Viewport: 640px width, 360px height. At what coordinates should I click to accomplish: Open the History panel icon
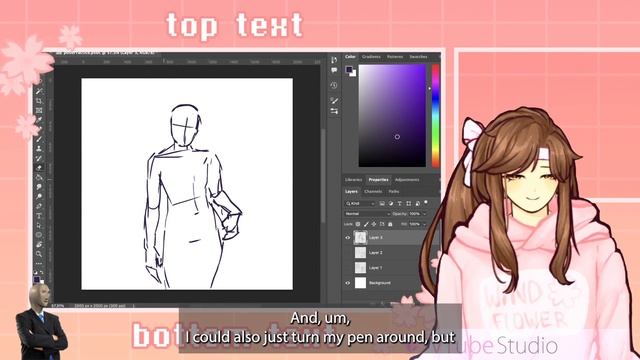(334, 85)
